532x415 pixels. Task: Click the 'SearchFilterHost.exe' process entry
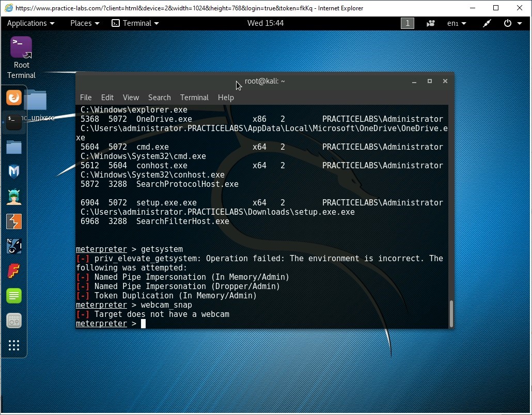[x=183, y=221]
